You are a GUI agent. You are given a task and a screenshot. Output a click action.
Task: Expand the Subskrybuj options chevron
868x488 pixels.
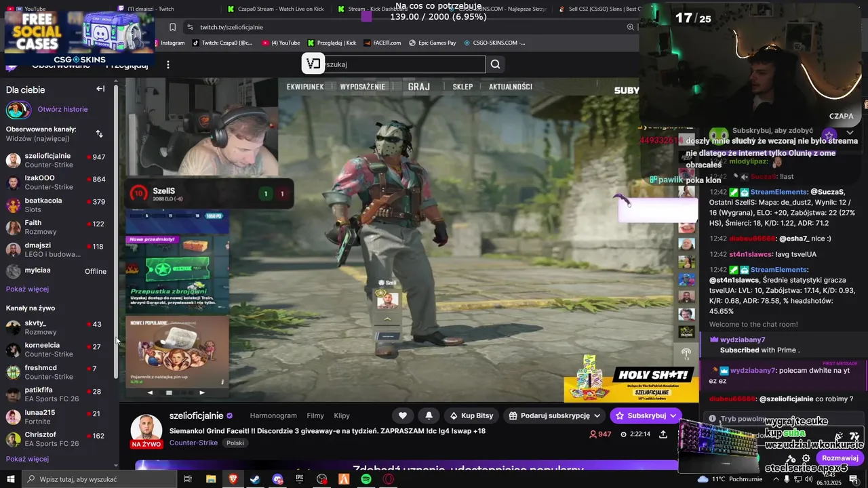pos(673,415)
